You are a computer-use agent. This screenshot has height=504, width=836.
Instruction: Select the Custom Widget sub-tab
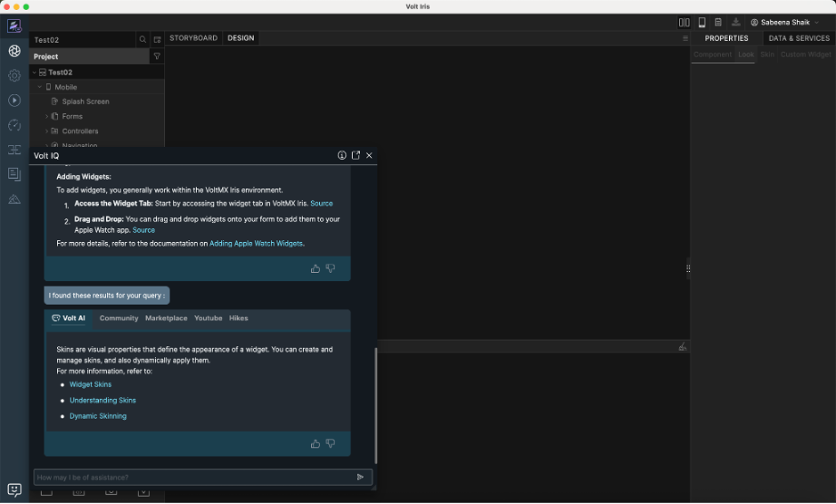coord(805,54)
